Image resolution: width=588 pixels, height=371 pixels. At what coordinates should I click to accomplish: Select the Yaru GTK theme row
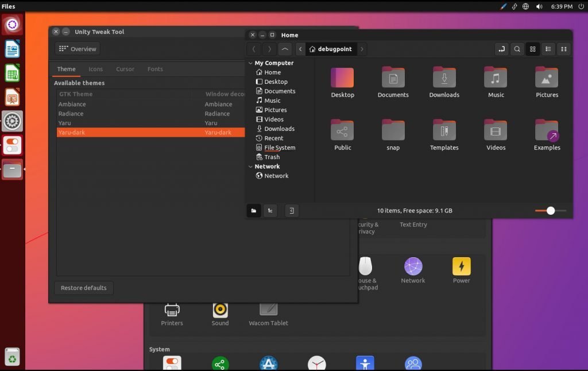coord(151,123)
